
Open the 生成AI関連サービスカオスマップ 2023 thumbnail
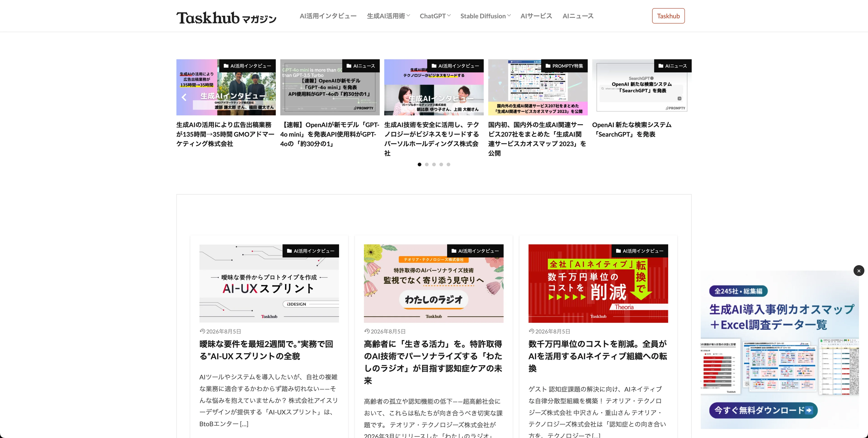click(x=538, y=87)
